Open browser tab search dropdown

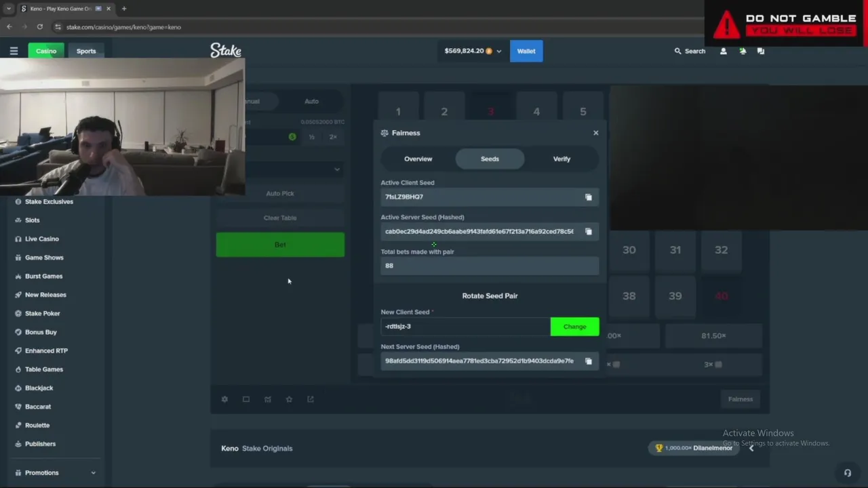click(x=8, y=9)
